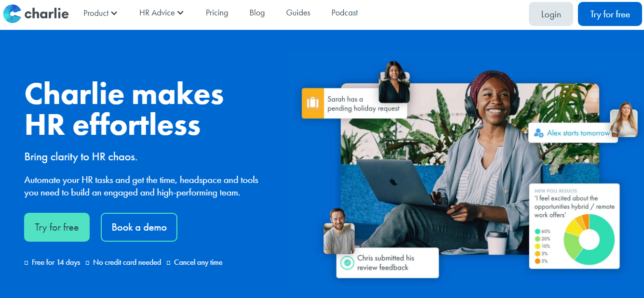This screenshot has height=298, width=644.
Task: Expand the Product dropdown menu
Action: (x=100, y=13)
